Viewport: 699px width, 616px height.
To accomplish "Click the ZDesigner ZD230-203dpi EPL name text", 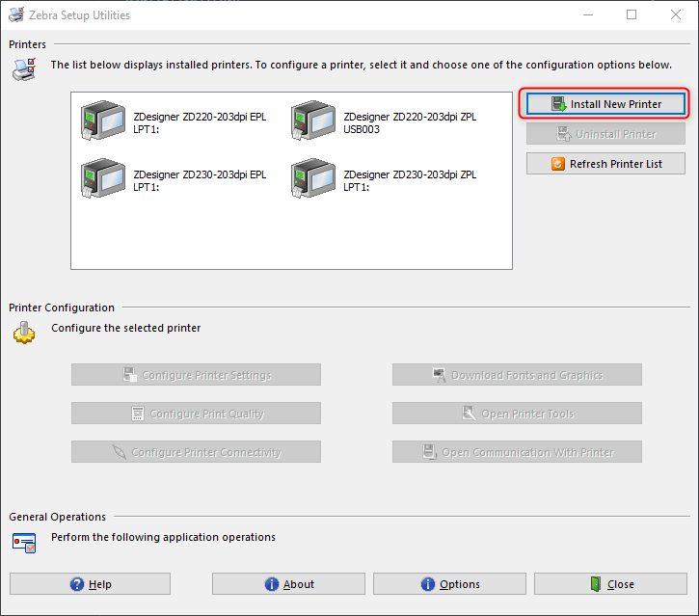I will (x=200, y=174).
